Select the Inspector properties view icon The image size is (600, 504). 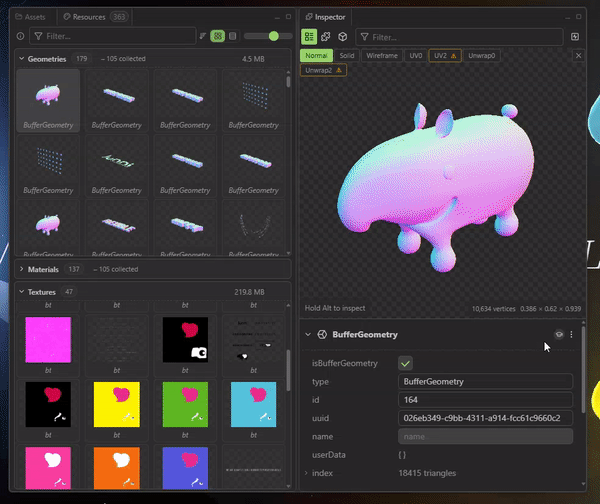point(309,37)
